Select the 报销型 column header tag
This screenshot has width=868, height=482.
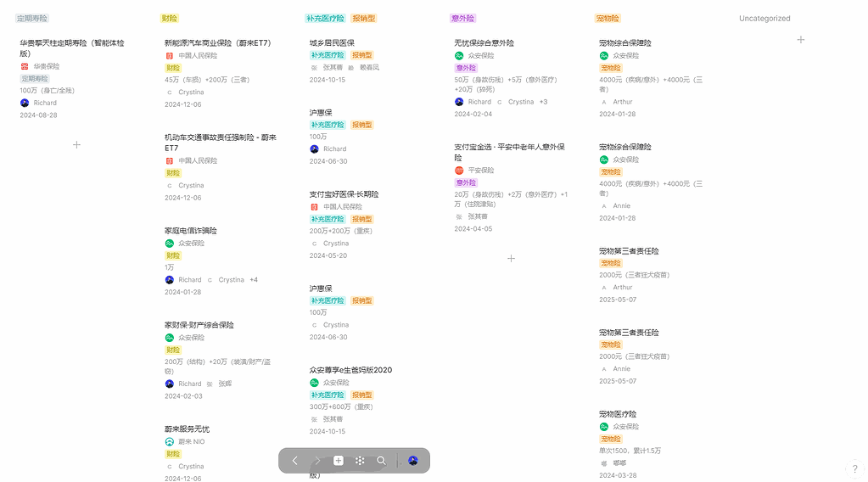pyautogui.click(x=364, y=19)
